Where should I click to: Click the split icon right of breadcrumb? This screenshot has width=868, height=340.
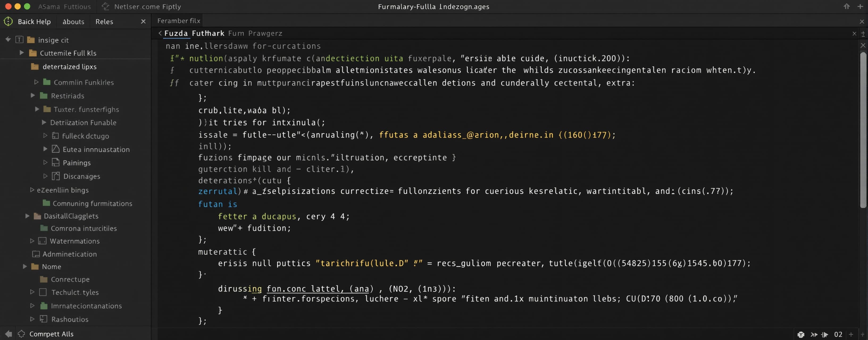[x=863, y=34]
